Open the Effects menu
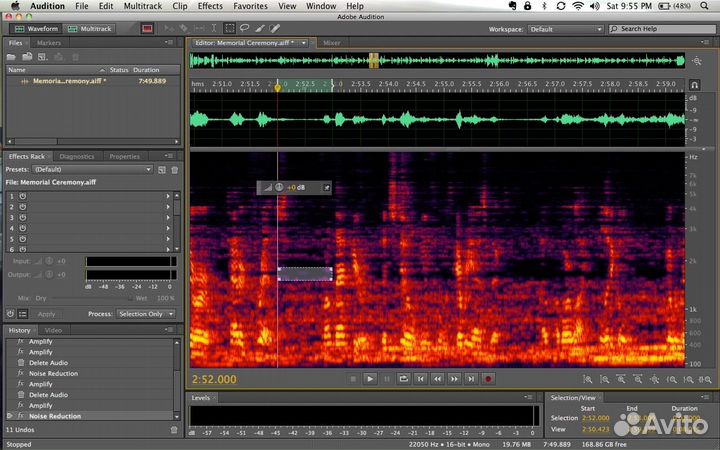The height and width of the screenshot is (450, 720). click(x=210, y=6)
